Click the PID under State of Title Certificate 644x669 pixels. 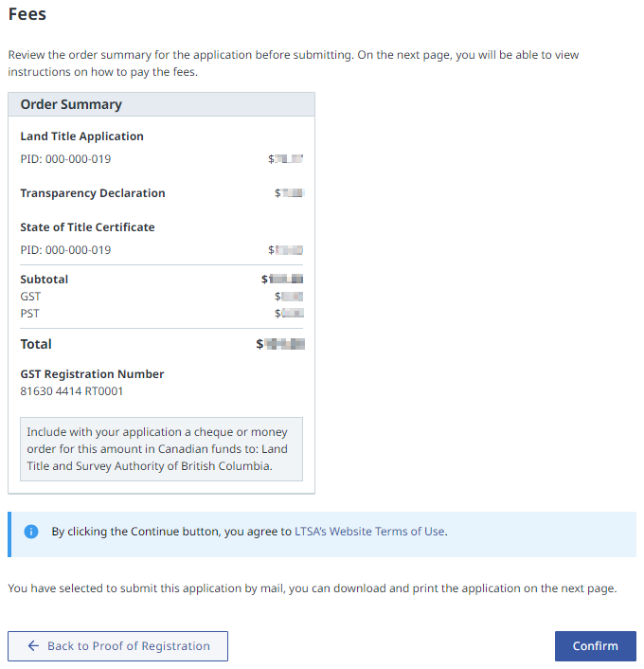[x=65, y=250]
